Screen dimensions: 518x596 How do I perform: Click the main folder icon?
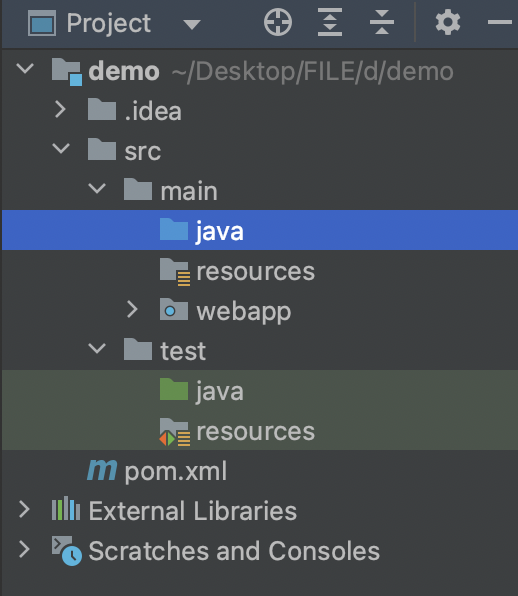click(x=138, y=189)
